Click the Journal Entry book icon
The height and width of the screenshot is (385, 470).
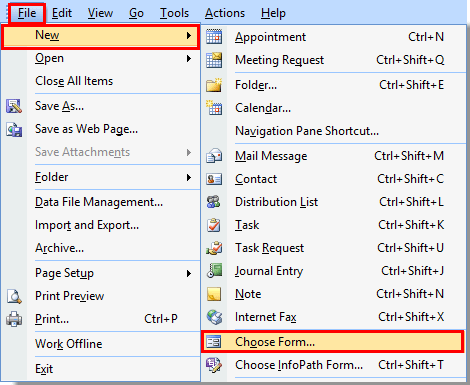click(214, 271)
